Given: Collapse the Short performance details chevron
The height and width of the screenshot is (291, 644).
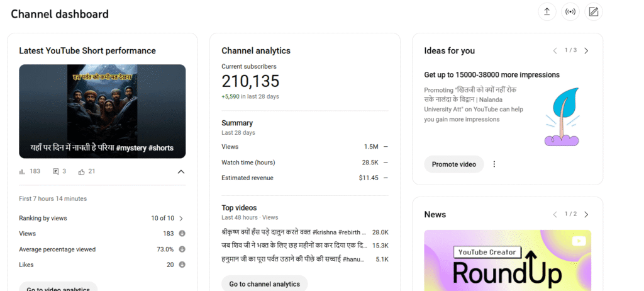Looking at the screenshot, I should pos(181,171).
